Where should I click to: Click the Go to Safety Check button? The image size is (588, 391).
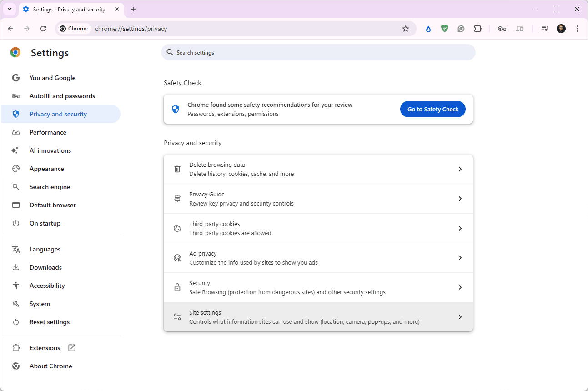(x=432, y=109)
